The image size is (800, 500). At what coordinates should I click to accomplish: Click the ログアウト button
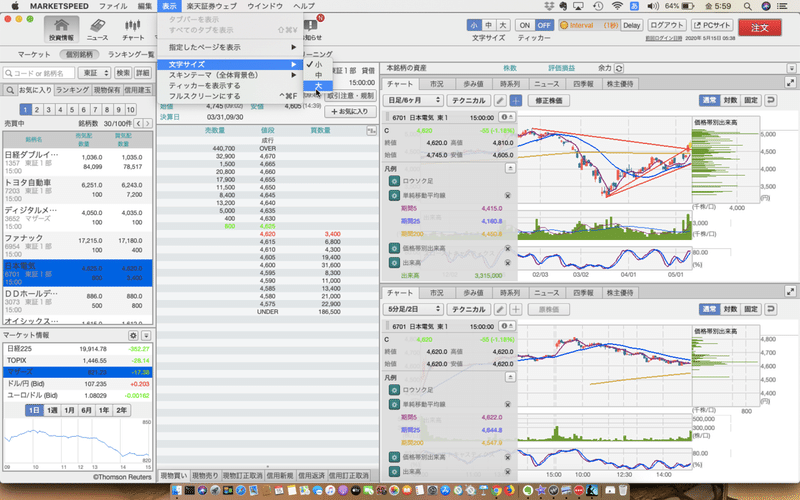point(667,25)
